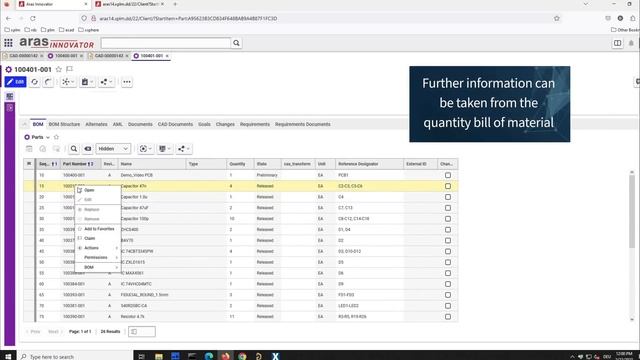Open the Requirements Documents tab
The width and height of the screenshot is (640, 360).
302,124
